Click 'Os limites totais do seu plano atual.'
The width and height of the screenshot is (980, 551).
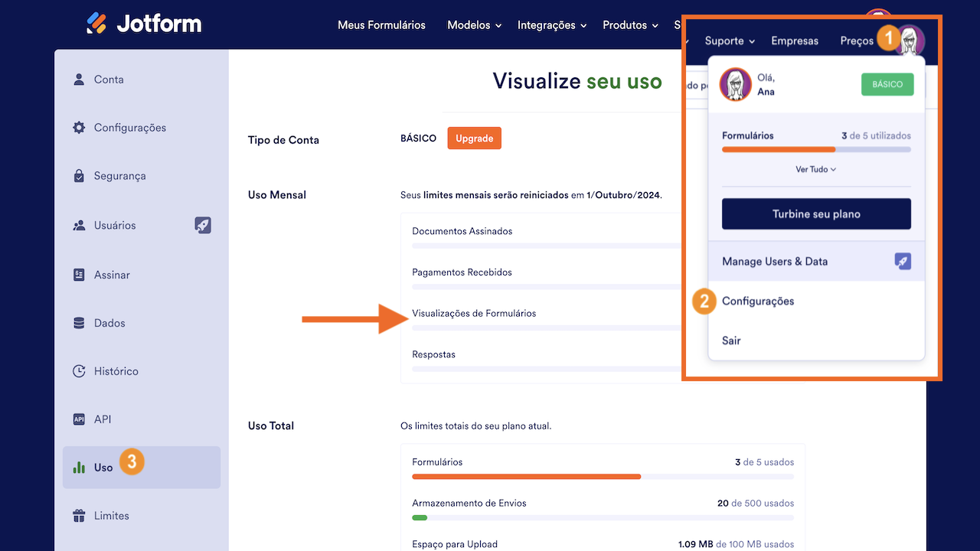coord(476,425)
